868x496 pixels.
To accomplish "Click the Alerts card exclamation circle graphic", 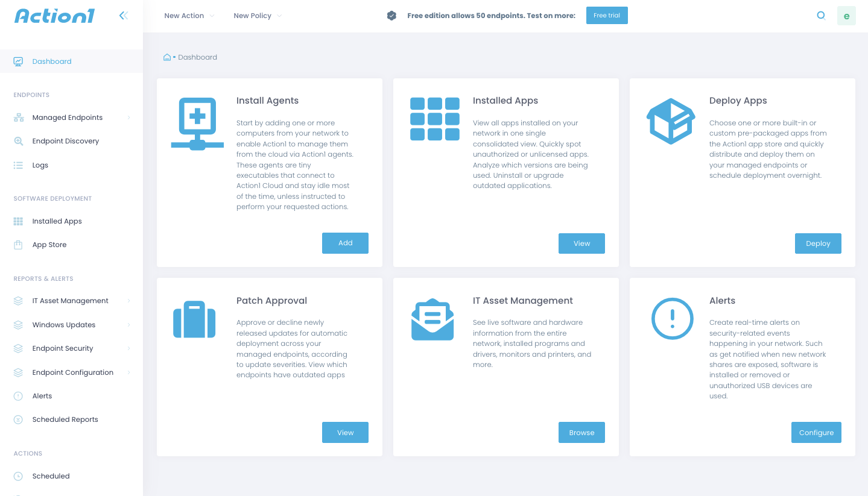I will (x=673, y=319).
